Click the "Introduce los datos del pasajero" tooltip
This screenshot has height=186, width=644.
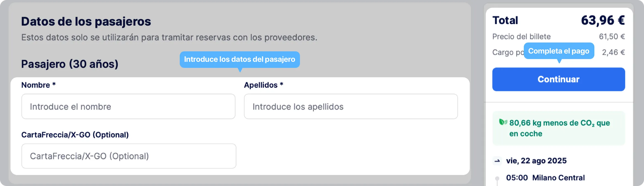click(240, 59)
